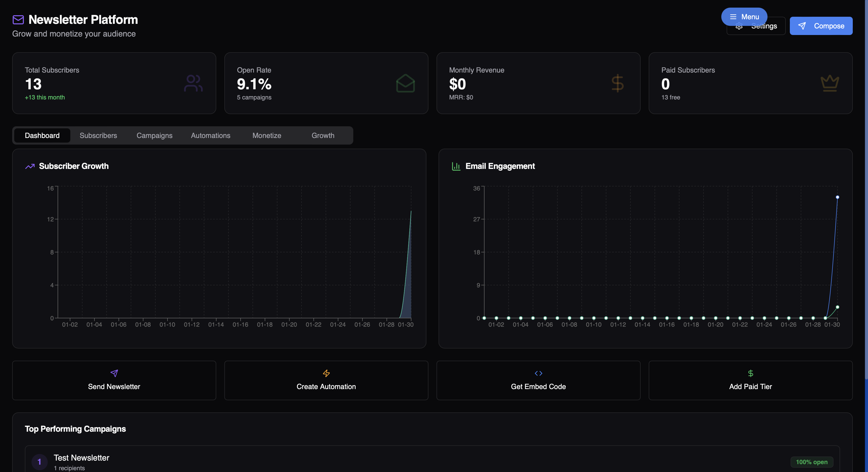Click the dollar sign icon in Monthly Revenue card
The image size is (868, 472).
617,83
